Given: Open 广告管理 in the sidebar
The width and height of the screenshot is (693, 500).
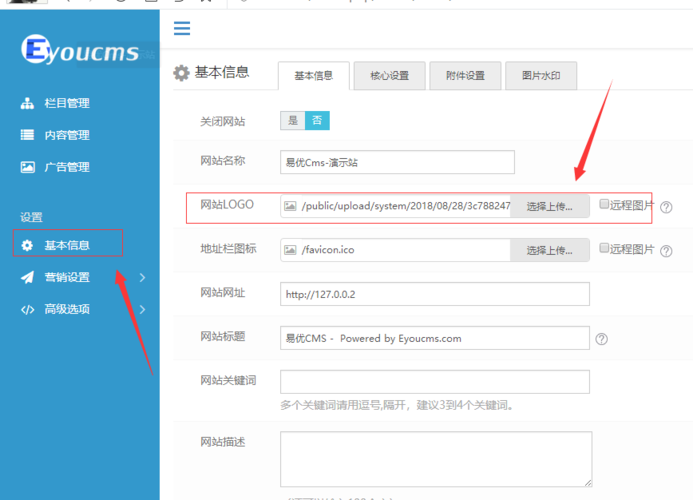Looking at the screenshot, I should pyautogui.click(x=67, y=167).
